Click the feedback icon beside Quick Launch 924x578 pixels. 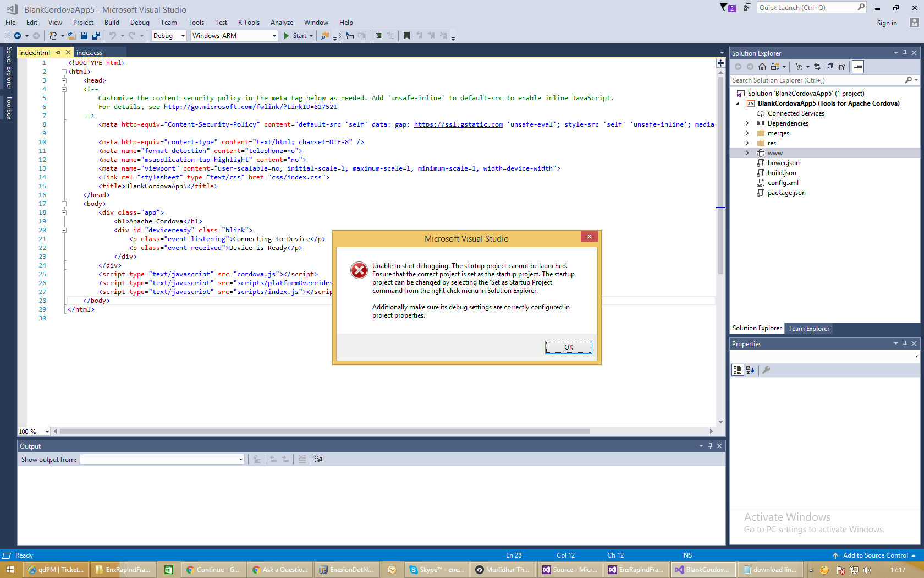pos(747,7)
